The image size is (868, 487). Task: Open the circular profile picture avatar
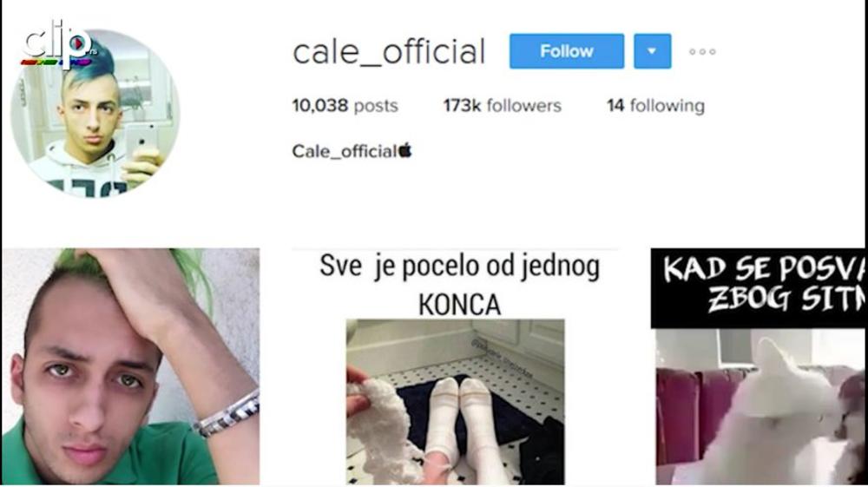pyautogui.click(x=95, y=113)
